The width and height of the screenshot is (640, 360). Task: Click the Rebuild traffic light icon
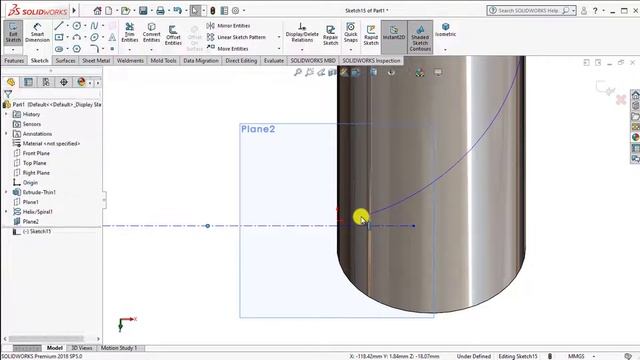(x=213, y=11)
